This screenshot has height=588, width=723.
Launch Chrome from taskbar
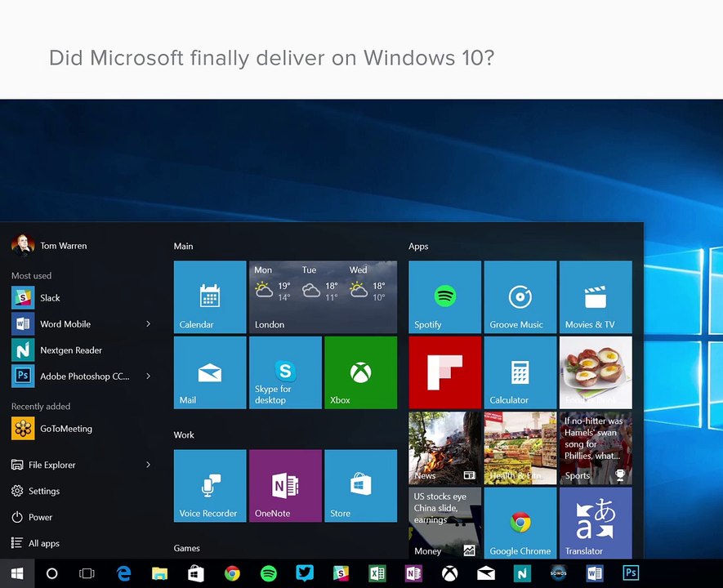click(232, 573)
